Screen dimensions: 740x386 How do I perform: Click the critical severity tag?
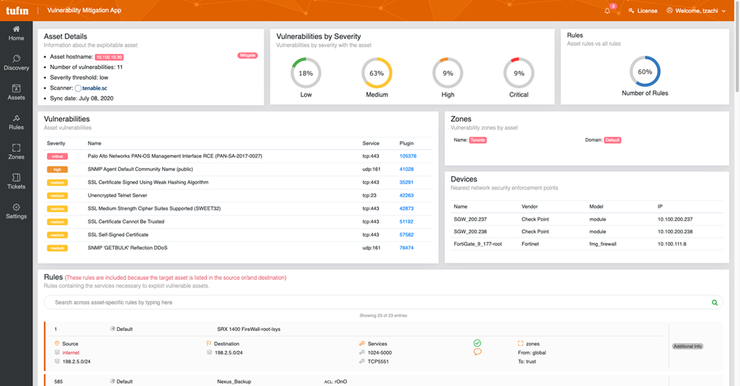(x=57, y=156)
